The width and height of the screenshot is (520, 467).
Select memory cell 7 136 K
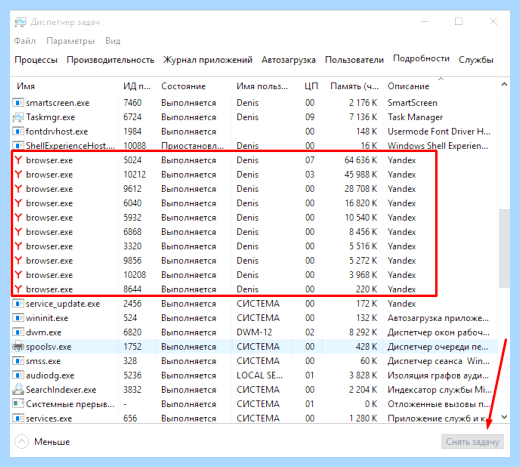pyautogui.click(x=363, y=117)
